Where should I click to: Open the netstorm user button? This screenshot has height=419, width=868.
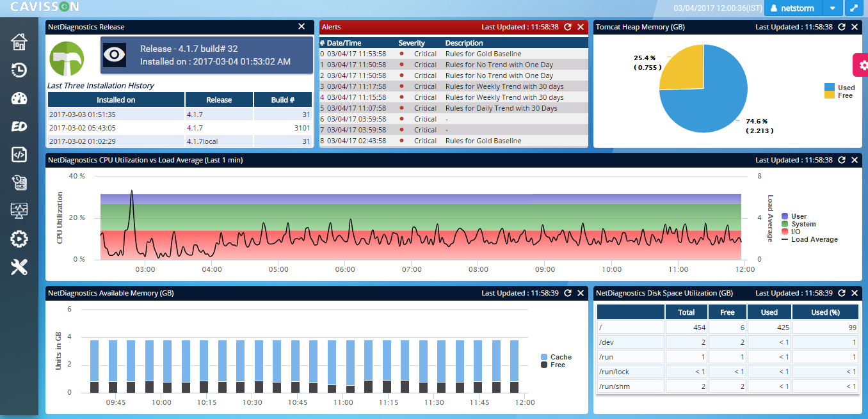[793, 8]
